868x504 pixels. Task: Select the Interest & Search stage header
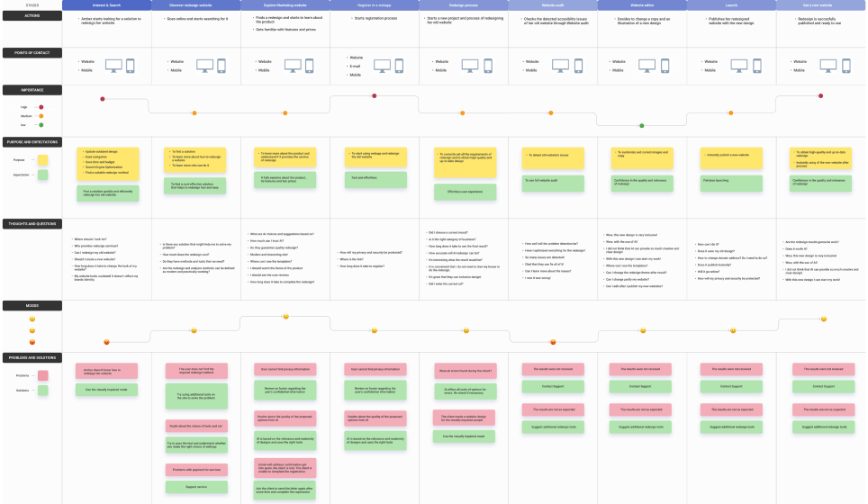[107, 5]
